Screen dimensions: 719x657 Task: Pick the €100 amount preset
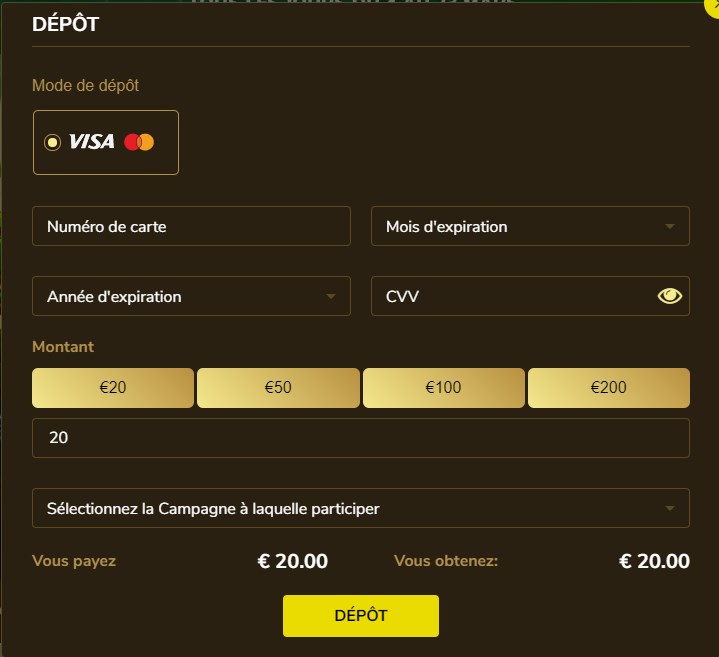click(443, 388)
